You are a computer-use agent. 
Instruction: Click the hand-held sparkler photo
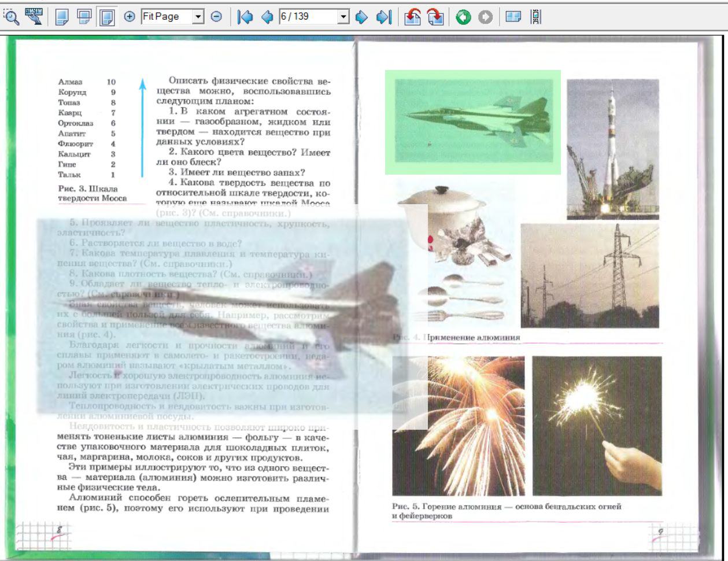tap(597, 426)
